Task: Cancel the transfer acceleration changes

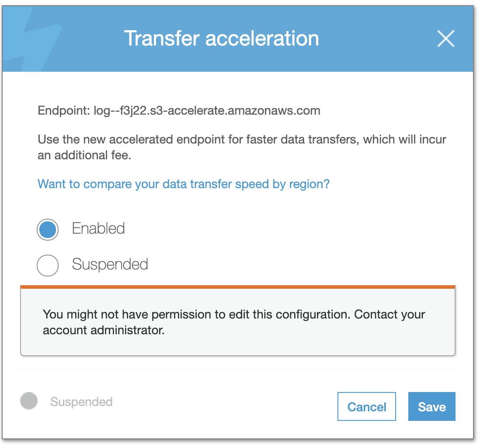Action: coord(366,406)
